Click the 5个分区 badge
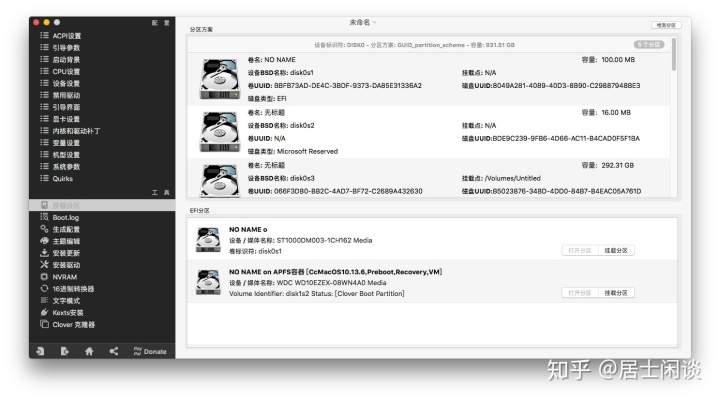The width and height of the screenshot is (720, 400). 649,45
